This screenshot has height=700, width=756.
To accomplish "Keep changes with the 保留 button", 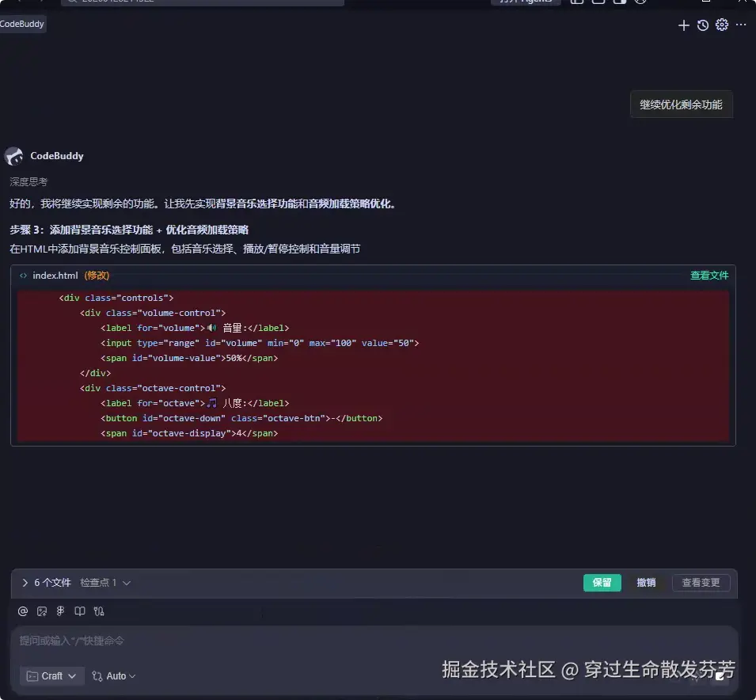I will coord(602,583).
